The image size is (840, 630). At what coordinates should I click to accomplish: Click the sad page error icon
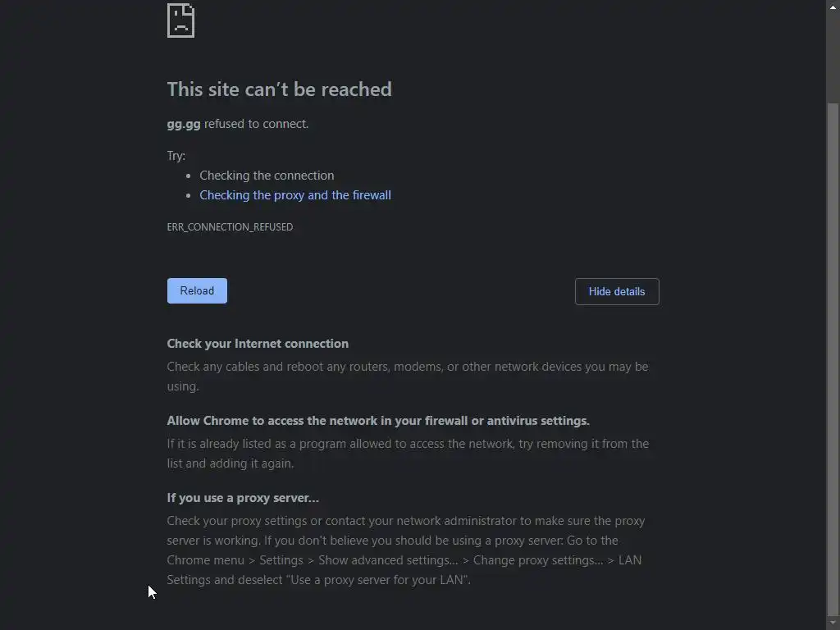180,21
